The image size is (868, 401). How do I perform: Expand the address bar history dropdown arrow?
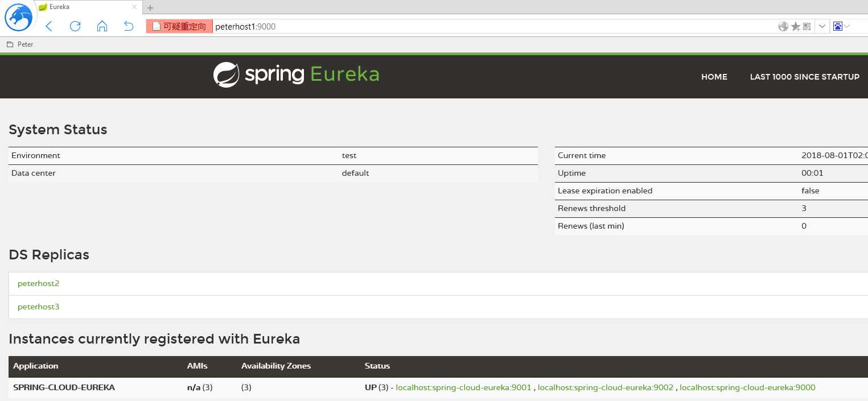point(822,26)
